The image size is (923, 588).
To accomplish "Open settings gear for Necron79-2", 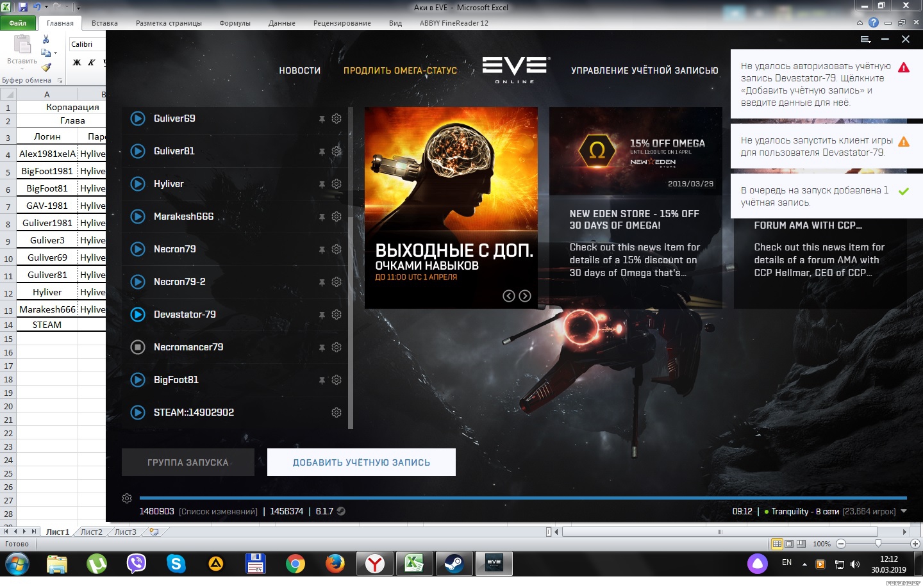I will pyautogui.click(x=337, y=282).
